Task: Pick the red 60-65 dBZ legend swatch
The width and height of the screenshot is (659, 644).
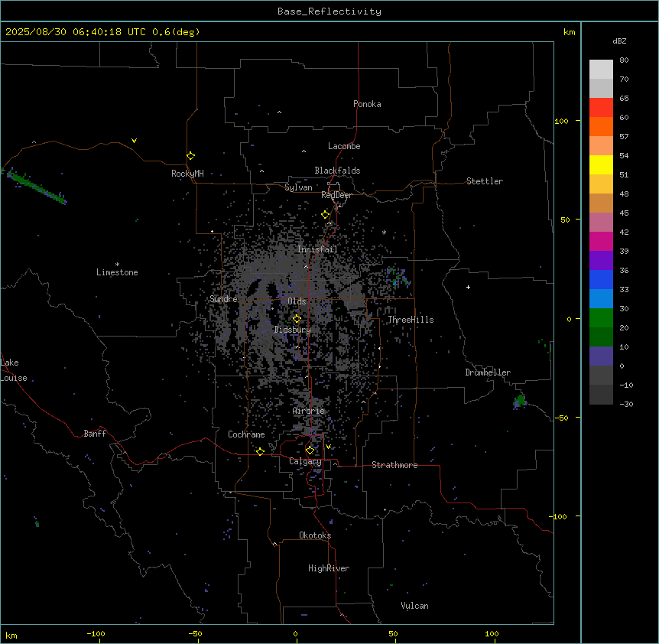Action: tap(601, 108)
